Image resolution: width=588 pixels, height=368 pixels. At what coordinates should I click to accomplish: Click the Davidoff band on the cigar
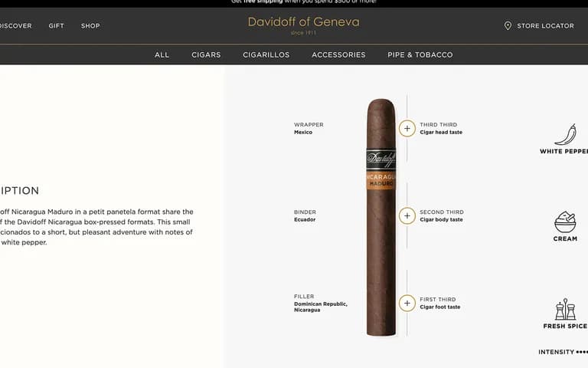tap(381, 160)
